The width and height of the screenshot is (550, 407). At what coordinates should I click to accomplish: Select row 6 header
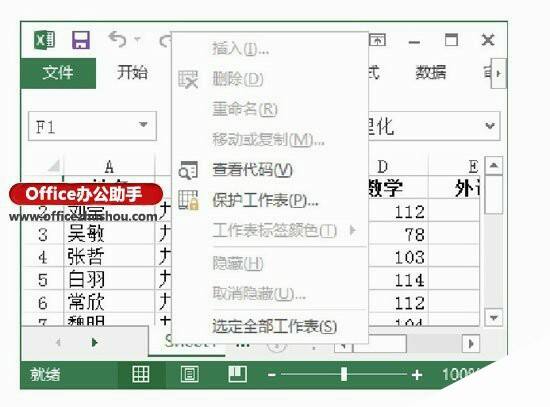tap(43, 303)
